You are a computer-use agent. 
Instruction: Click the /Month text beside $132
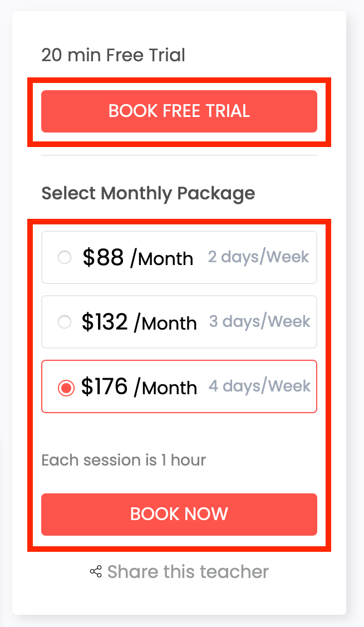click(x=165, y=323)
